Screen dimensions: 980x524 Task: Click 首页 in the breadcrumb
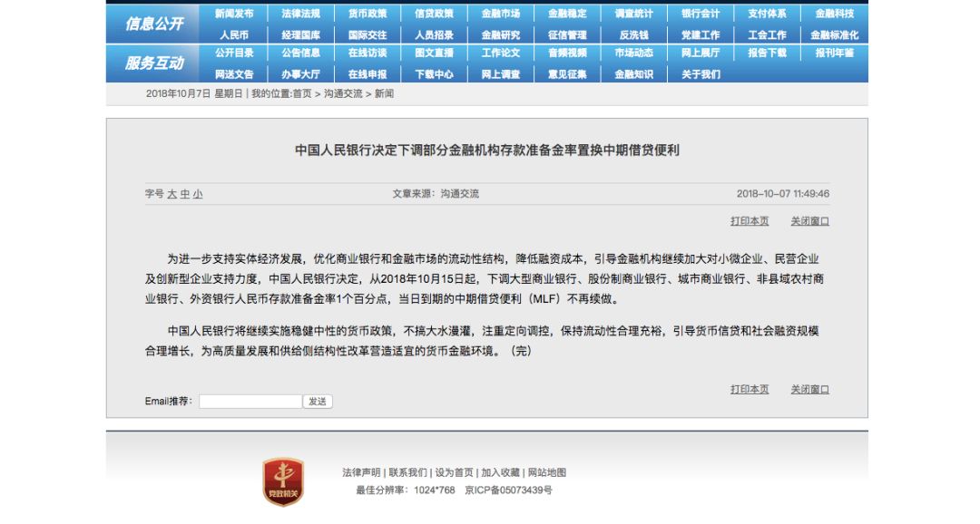302,93
